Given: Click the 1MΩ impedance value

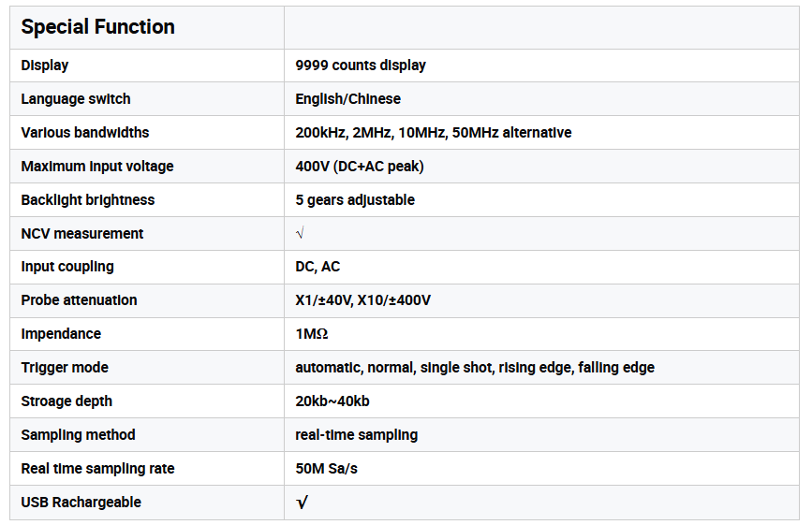Looking at the screenshot, I should tap(312, 334).
